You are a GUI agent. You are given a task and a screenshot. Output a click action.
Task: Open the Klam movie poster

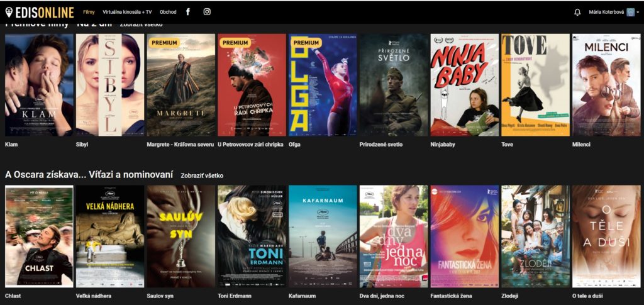(39, 85)
